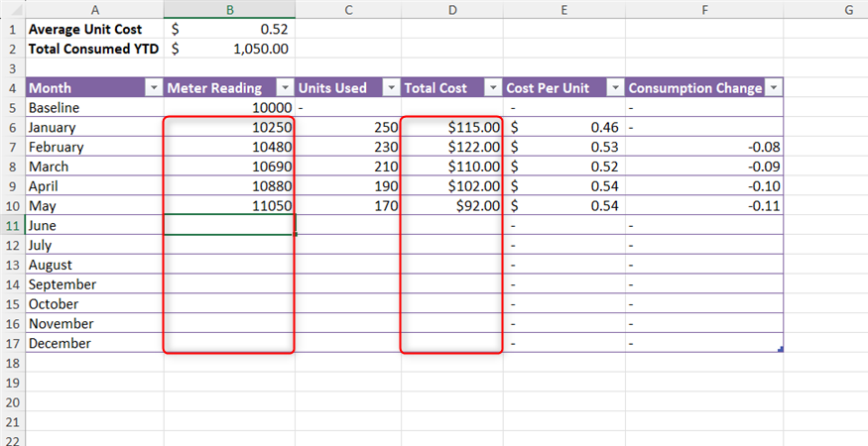Click the Average Unit Cost label cell
This screenshot has width=868, height=446.
point(94,29)
